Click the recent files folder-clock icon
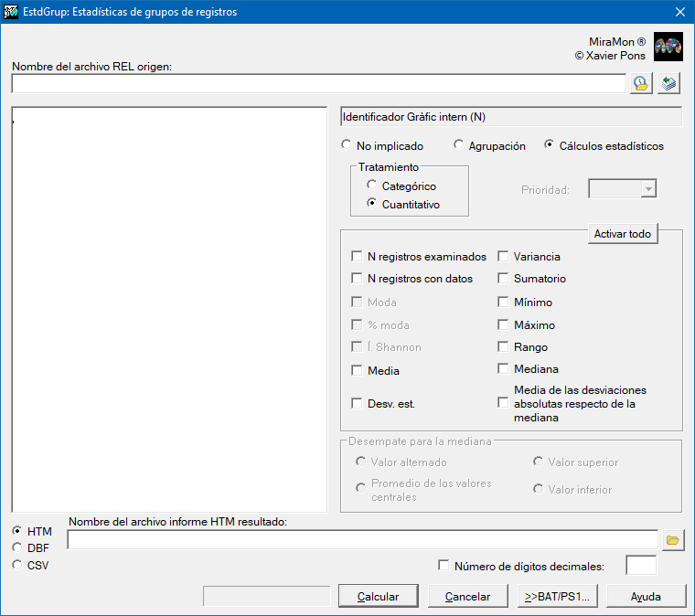Viewport: 695px width, 616px height. tap(641, 83)
